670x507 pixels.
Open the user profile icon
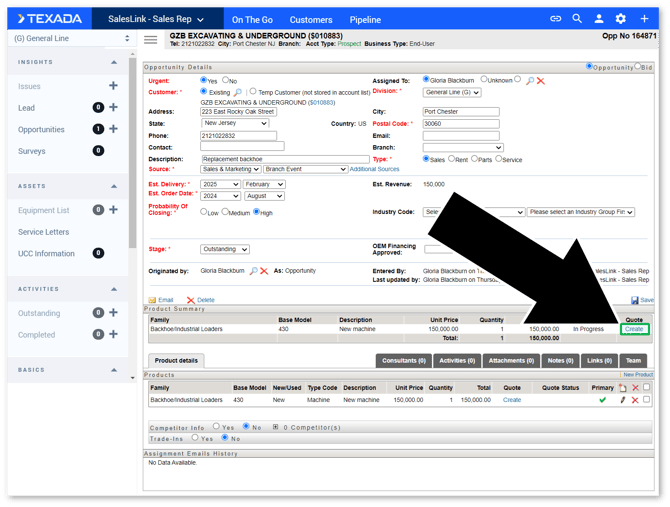[x=599, y=19]
